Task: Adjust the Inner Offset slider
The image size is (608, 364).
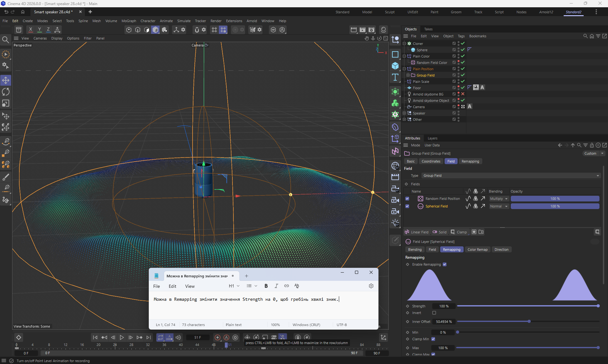Action: pos(529,322)
